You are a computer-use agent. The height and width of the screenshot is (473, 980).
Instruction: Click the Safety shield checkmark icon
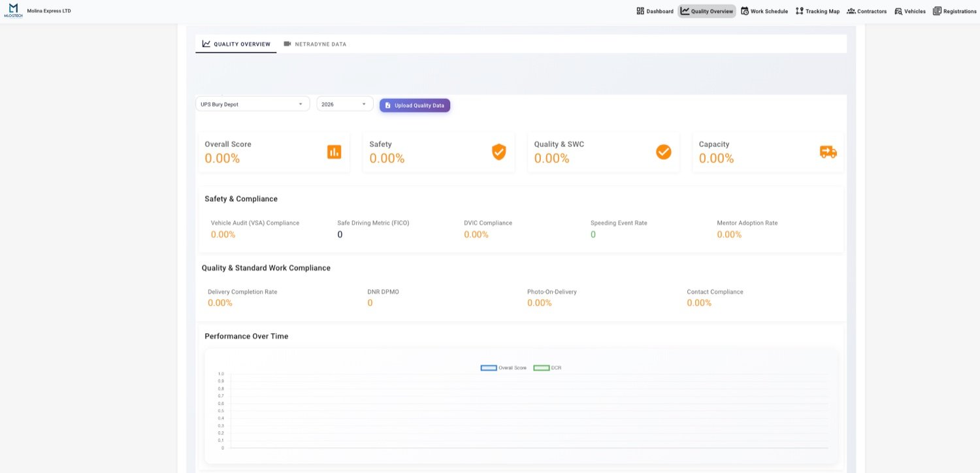coord(498,152)
